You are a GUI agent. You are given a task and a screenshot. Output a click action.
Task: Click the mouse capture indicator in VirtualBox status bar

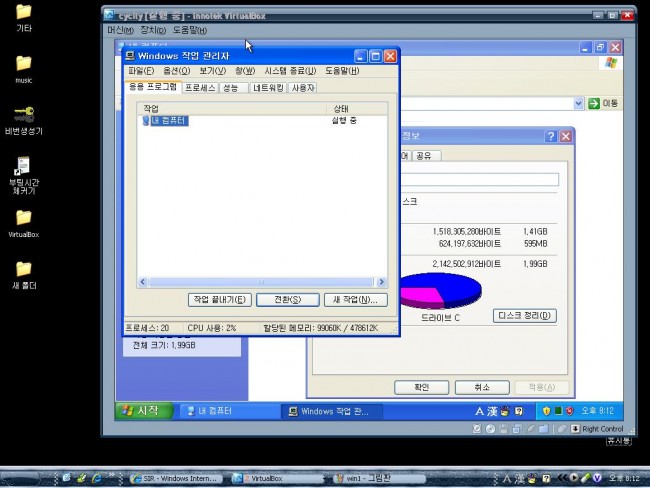pyautogui.click(x=561, y=429)
